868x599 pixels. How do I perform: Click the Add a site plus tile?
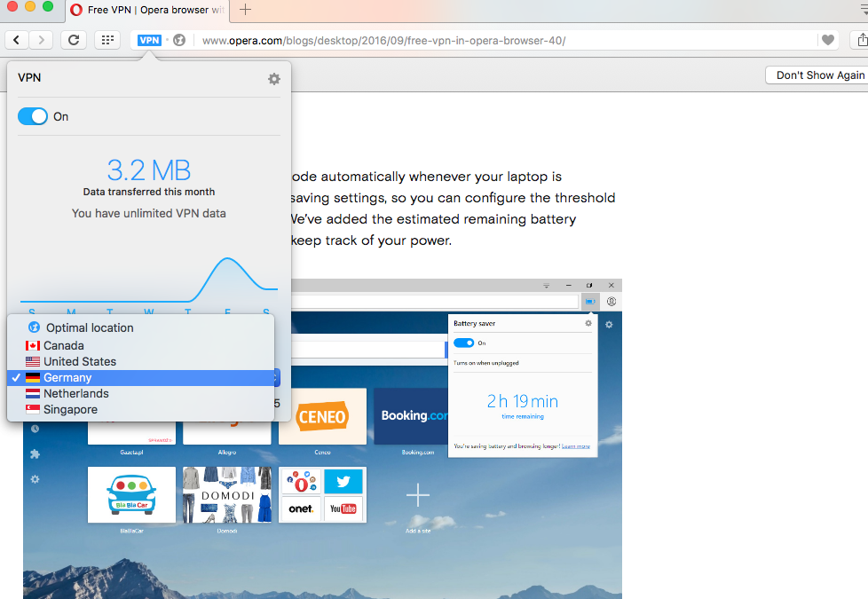418,495
